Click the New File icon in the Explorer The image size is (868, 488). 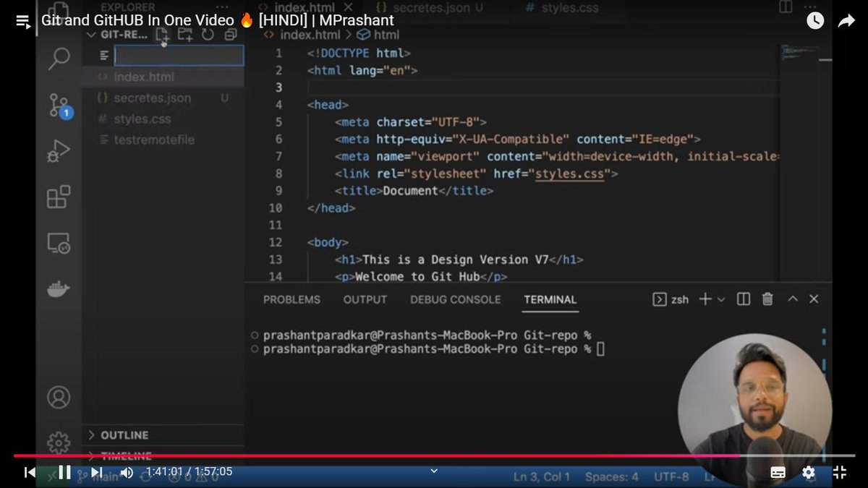[163, 34]
